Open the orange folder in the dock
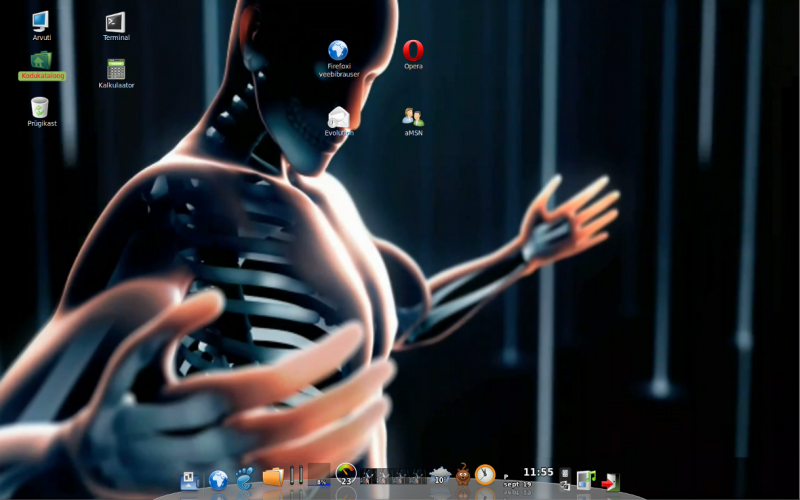 pos(273,477)
